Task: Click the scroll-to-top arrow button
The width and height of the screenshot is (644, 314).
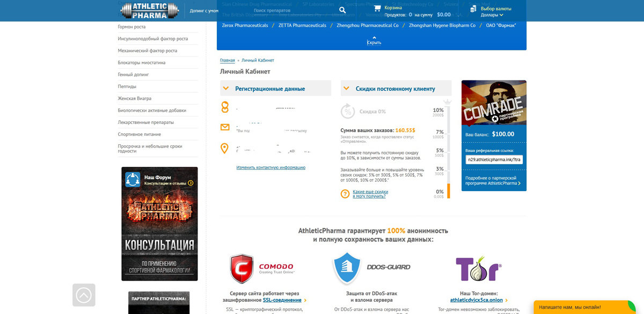Action: (x=84, y=295)
